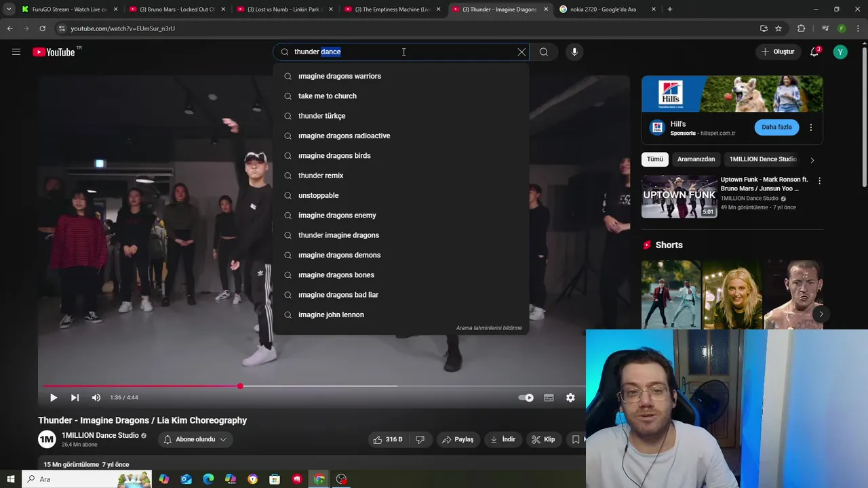Open a new browser tab with plus
This screenshot has width=868, height=488.
pos(670,9)
